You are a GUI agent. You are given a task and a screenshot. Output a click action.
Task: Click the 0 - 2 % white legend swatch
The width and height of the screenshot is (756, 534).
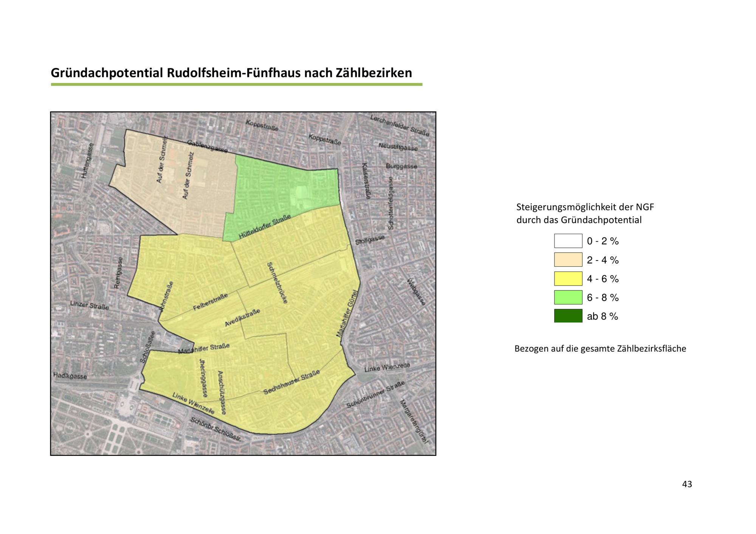pyautogui.click(x=568, y=241)
